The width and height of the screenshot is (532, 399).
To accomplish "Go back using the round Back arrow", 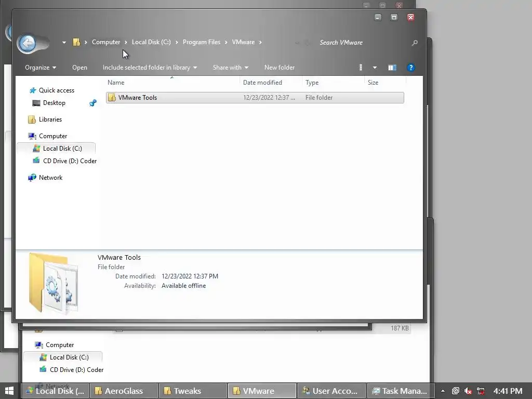I will [28, 43].
